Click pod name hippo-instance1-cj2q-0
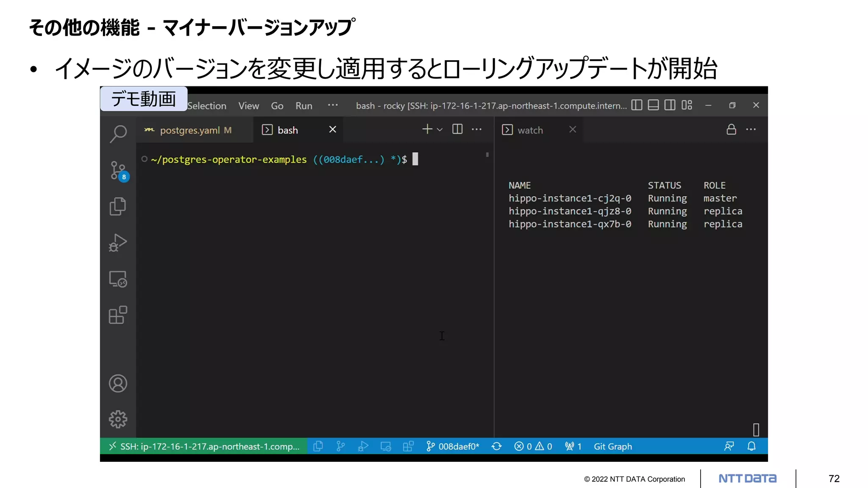Screen dimensions: 868x488 point(570,198)
